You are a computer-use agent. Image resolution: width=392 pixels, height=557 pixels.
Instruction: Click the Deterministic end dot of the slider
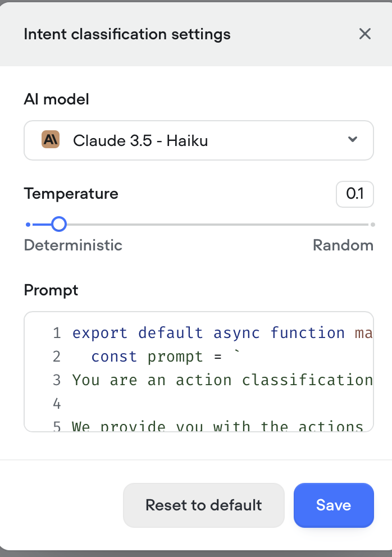point(28,225)
